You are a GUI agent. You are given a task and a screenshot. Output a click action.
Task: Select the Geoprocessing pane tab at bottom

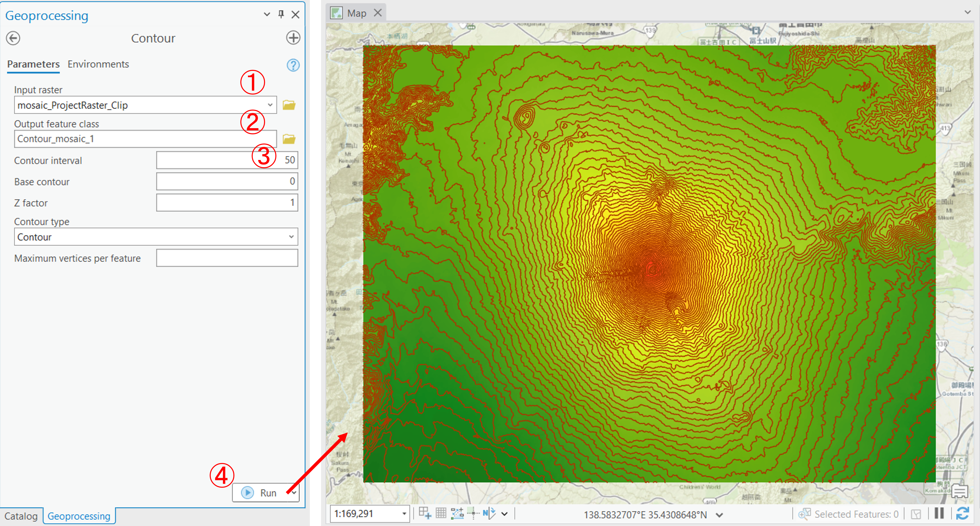point(79,516)
